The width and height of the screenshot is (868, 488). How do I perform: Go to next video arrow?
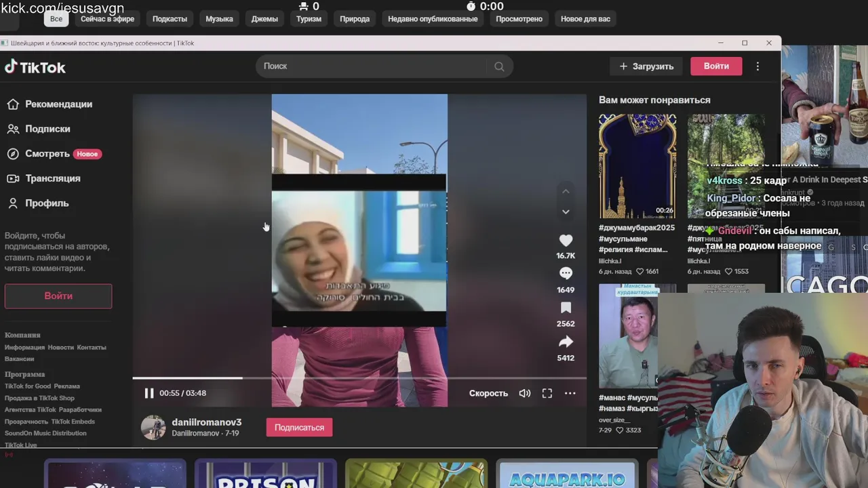pyautogui.click(x=566, y=212)
